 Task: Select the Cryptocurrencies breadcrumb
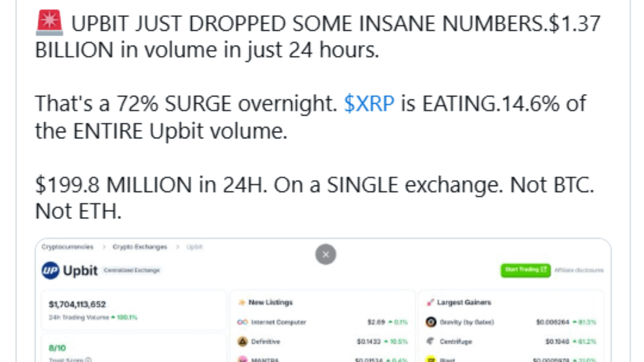point(67,247)
